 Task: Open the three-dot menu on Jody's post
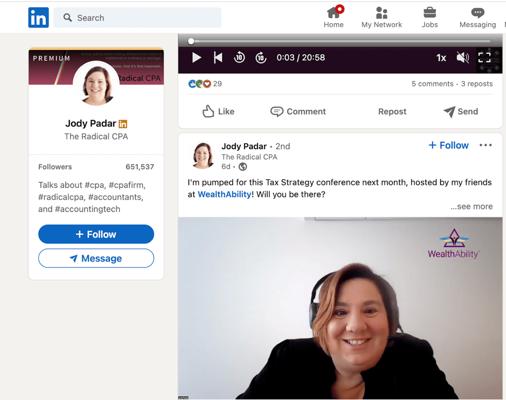pos(486,145)
